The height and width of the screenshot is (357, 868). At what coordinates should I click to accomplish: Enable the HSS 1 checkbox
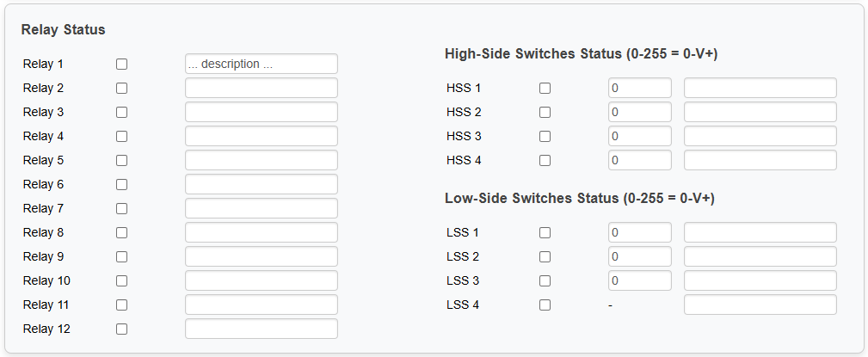545,88
